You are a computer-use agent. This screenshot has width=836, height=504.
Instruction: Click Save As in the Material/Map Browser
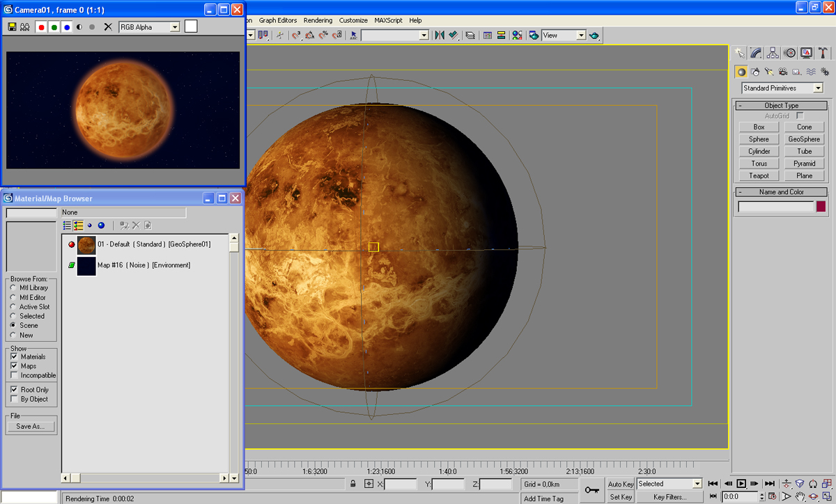pos(31,425)
